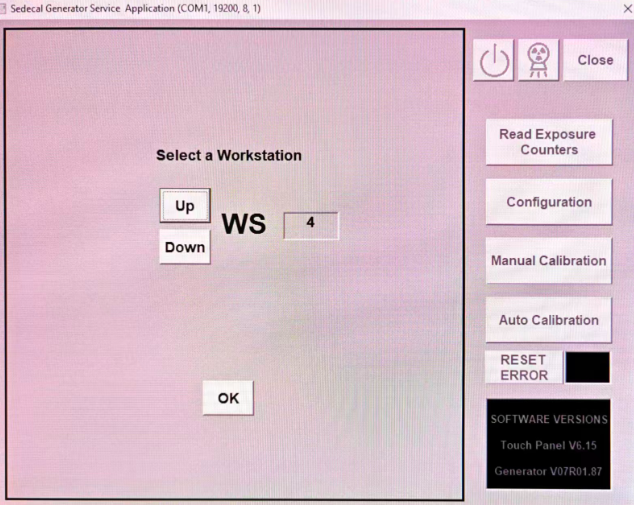
Task: Click the application icon in the title bar
Action: click(3, 8)
